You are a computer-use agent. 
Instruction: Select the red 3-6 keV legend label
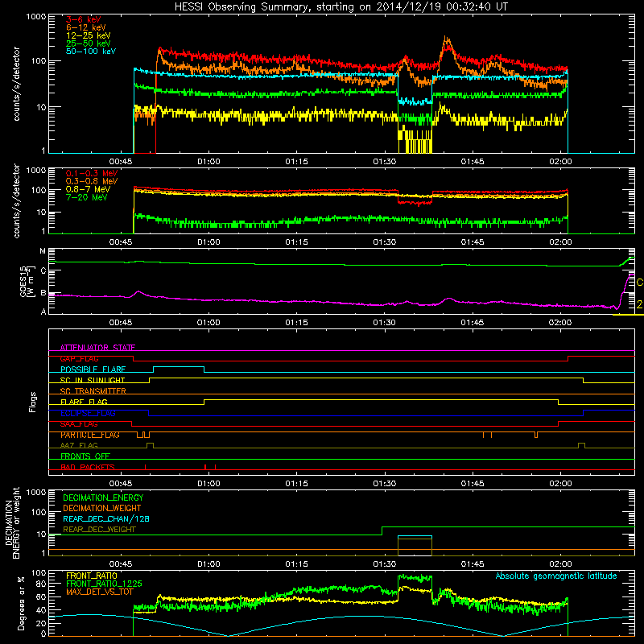click(x=83, y=19)
